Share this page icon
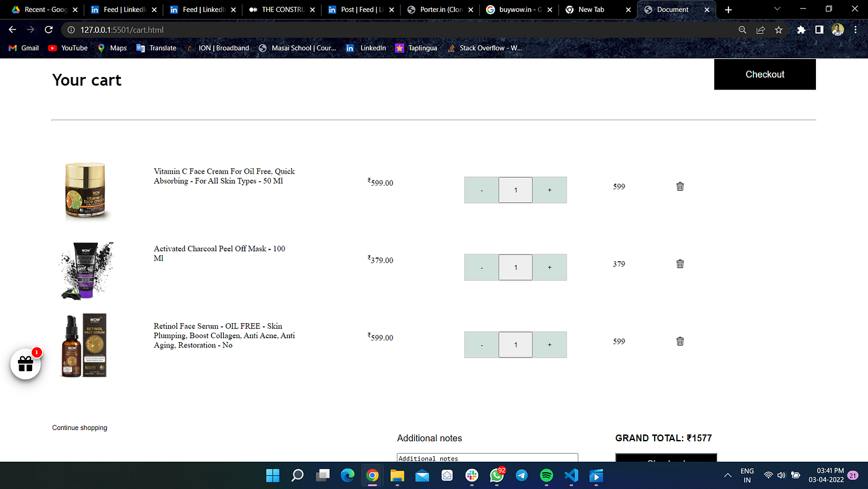 (x=760, y=30)
